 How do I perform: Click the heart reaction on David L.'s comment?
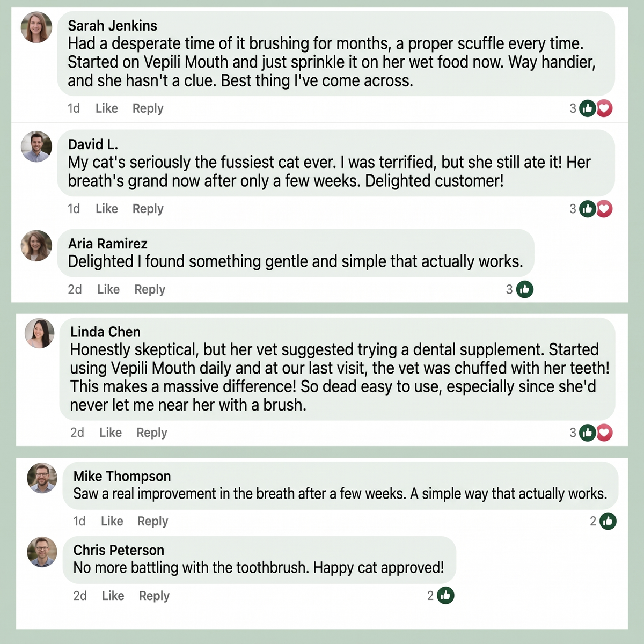pyautogui.click(x=604, y=209)
